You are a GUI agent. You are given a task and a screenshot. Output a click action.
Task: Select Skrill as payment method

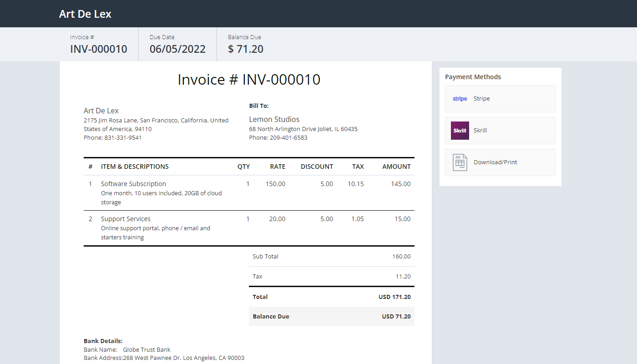[480, 130]
